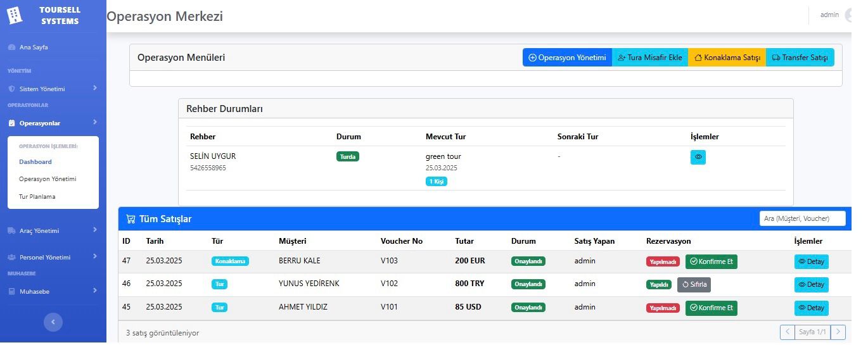Collapse the sidebar with the round arrow button
868x345 pixels.
coord(53,322)
